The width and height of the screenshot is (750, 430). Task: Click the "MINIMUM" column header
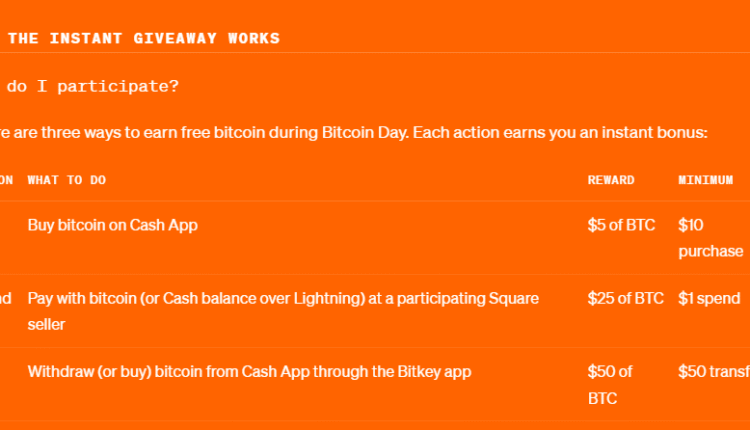click(x=705, y=180)
